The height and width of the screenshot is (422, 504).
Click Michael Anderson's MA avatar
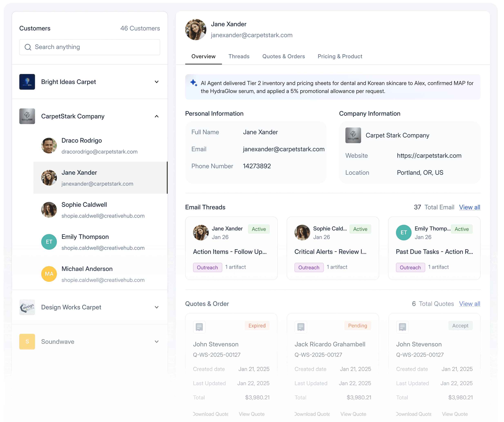49,274
